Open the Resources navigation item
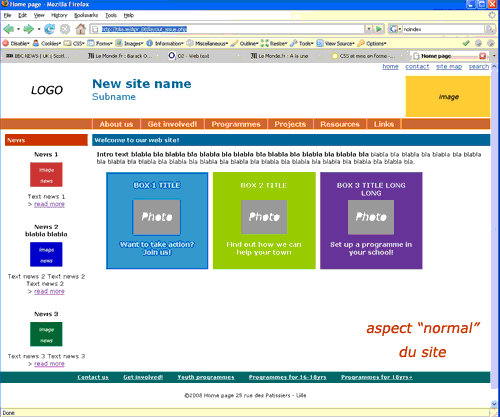This screenshot has width=500, height=417. pos(340,124)
